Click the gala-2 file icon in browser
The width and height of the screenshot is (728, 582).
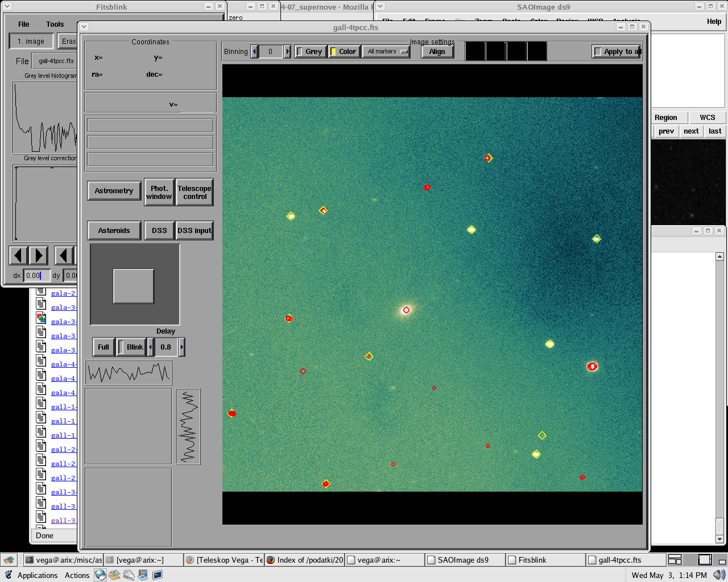(41, 292)
